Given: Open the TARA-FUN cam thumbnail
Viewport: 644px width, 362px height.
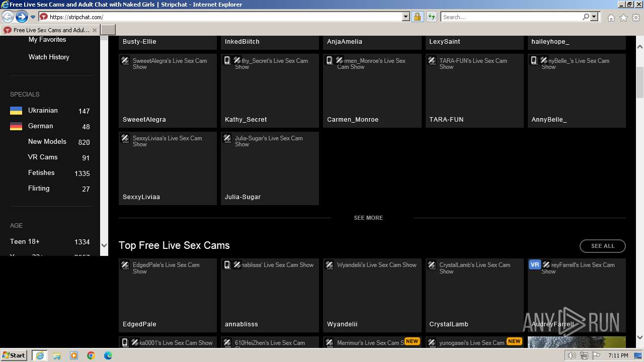Looking at the screenshot, I should coord(474,90).
